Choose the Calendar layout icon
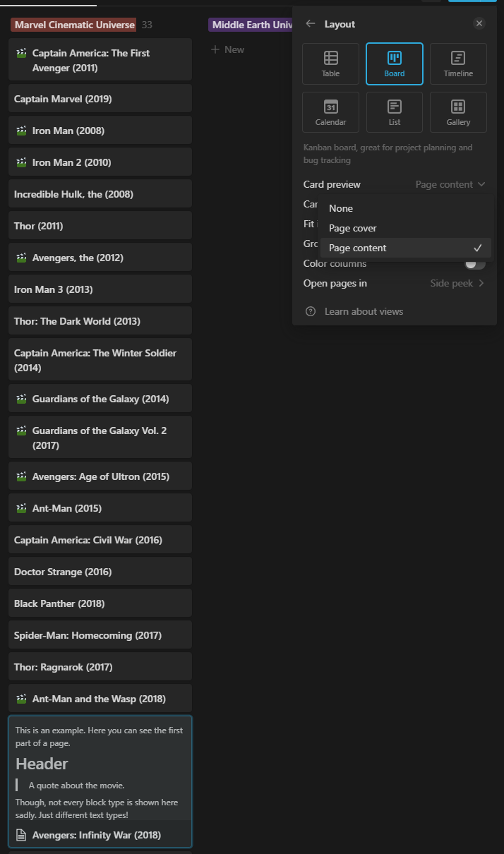Screen dimensions: 504x854 [330, 107]
